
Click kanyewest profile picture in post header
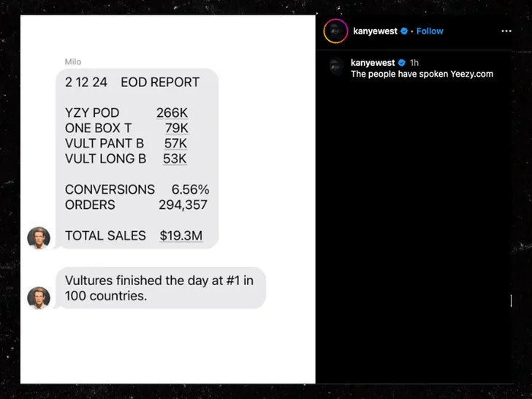[336, 31]
